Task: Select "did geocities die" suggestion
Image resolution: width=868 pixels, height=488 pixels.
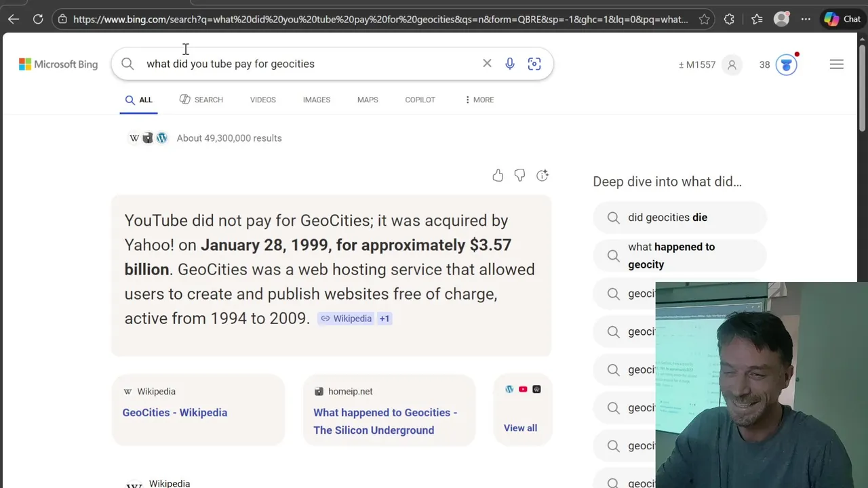Action: 667,218
